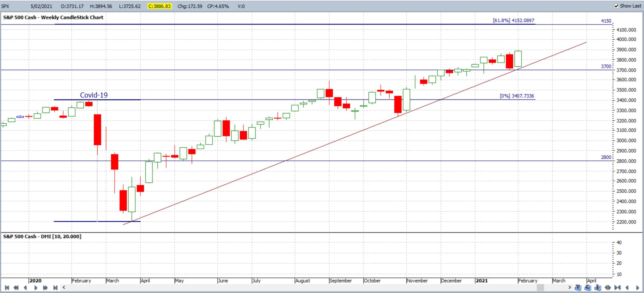Select the 4150 horizontal line label
Image resolution: width=644 pixels, height=293 pixels.
coord(606,21)
